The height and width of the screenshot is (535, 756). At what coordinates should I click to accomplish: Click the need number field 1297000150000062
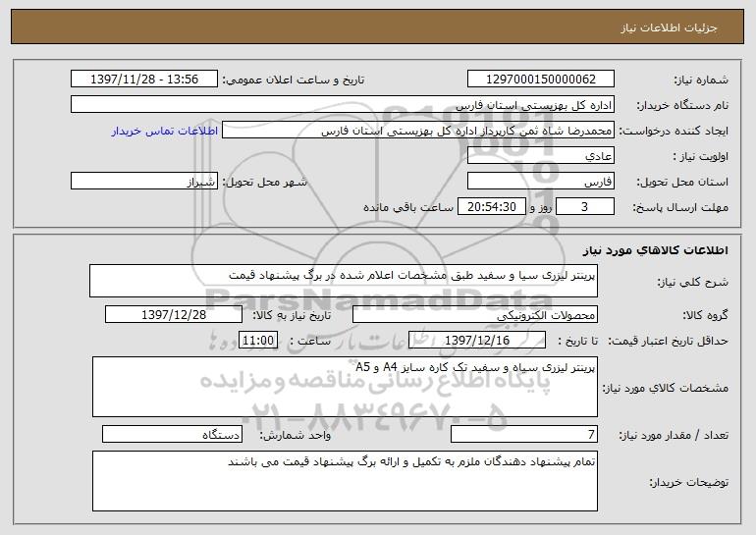pos(541,80)
